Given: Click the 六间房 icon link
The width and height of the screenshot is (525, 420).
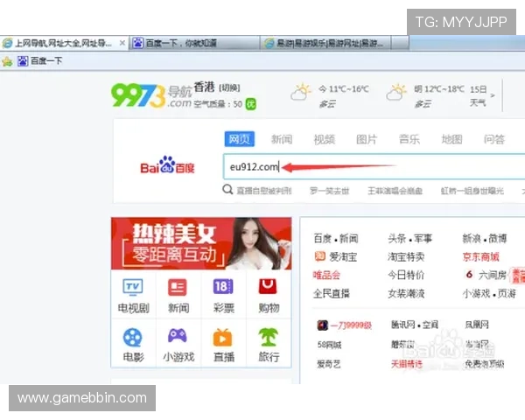Looking at the screenshot, I should [x=469, y=275].
